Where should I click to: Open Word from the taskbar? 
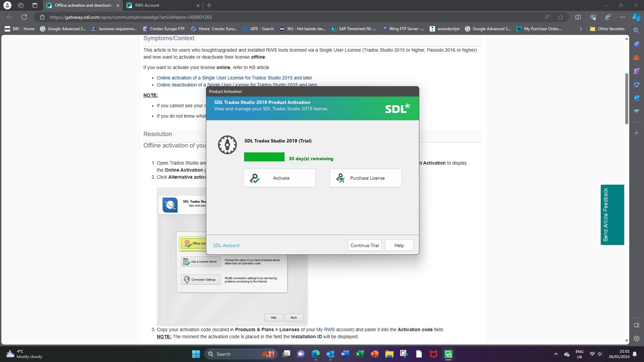345,354
